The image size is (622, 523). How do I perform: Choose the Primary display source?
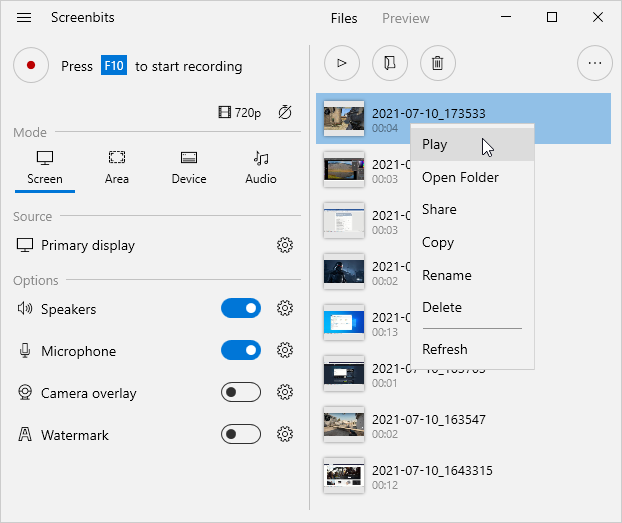[x=75, y=245]
